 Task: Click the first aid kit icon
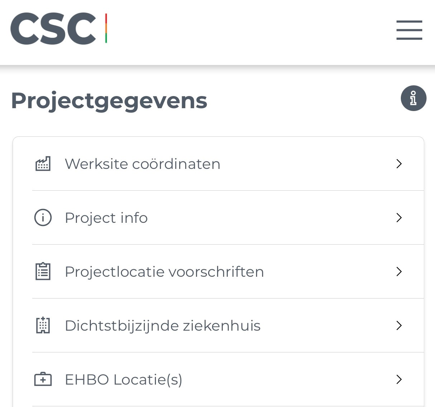[x=43, y=380]
